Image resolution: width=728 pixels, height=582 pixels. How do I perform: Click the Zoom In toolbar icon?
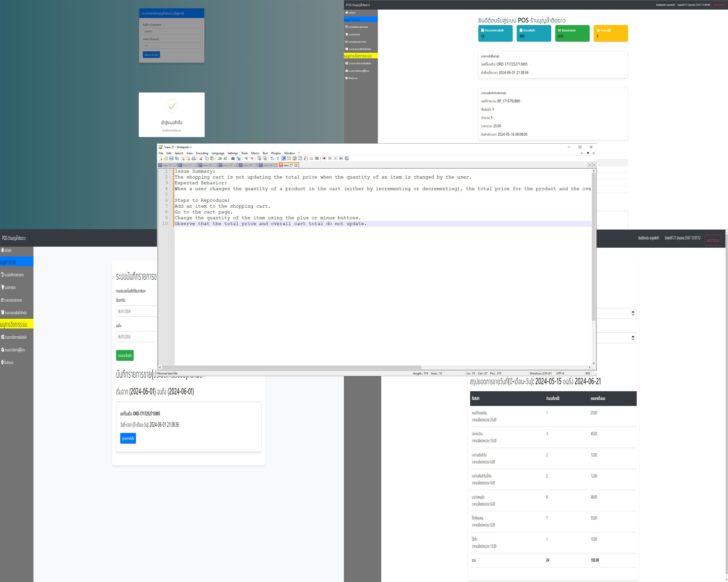(x=246, y=158)
